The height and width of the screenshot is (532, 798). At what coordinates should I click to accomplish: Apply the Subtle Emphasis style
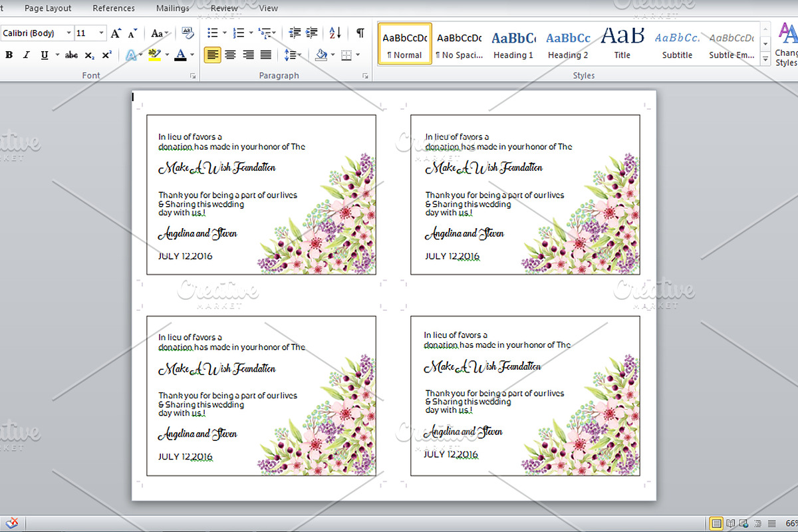tap(731, 44)
